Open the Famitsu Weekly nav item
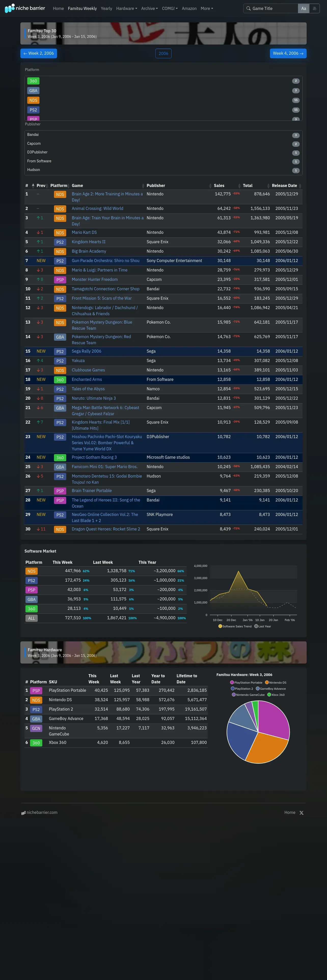The image size is (327, 980). pos(82,8)
